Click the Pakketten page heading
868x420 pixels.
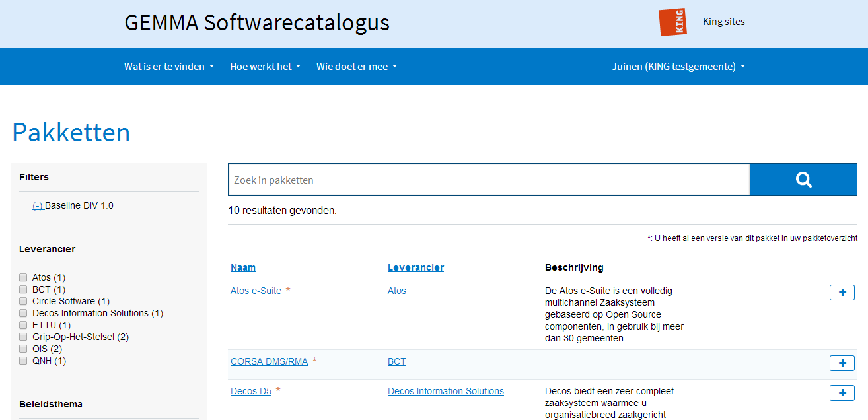click(x=71, y=133)
